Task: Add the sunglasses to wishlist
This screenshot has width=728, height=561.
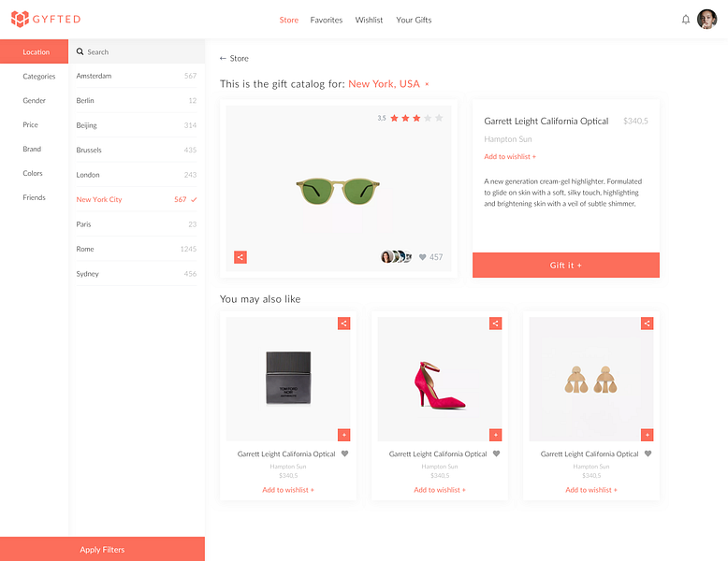Action: 510,156
